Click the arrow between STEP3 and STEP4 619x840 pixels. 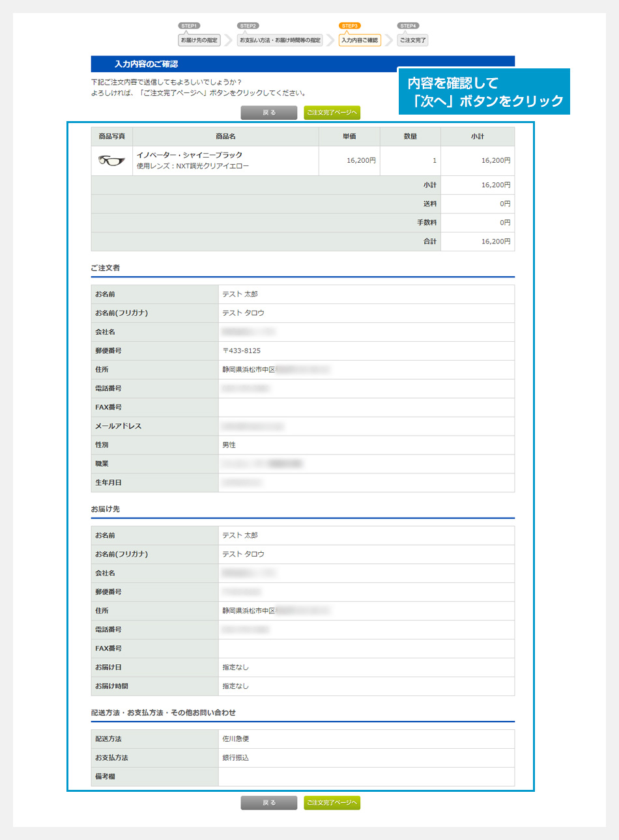click(389, 40)
